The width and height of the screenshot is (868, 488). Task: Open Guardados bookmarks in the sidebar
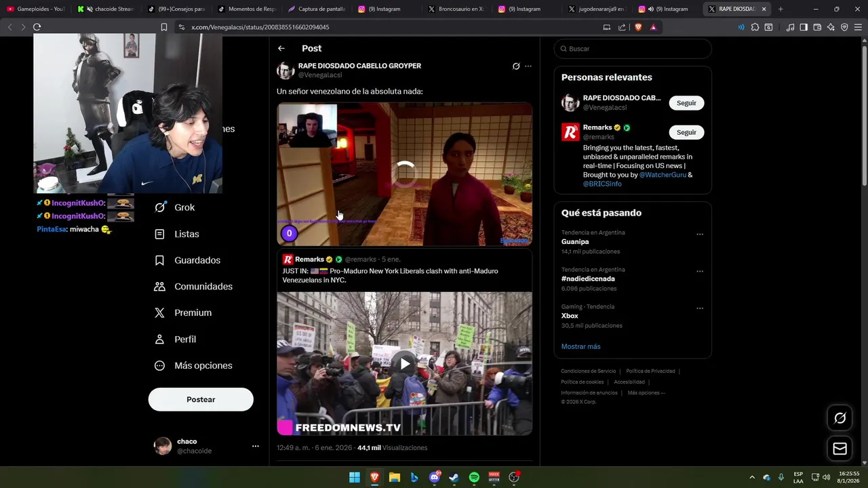(188, 260)
